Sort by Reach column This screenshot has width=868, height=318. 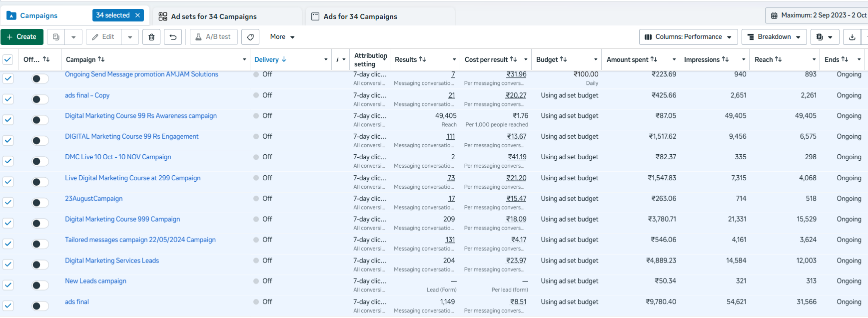pos(768,59)
